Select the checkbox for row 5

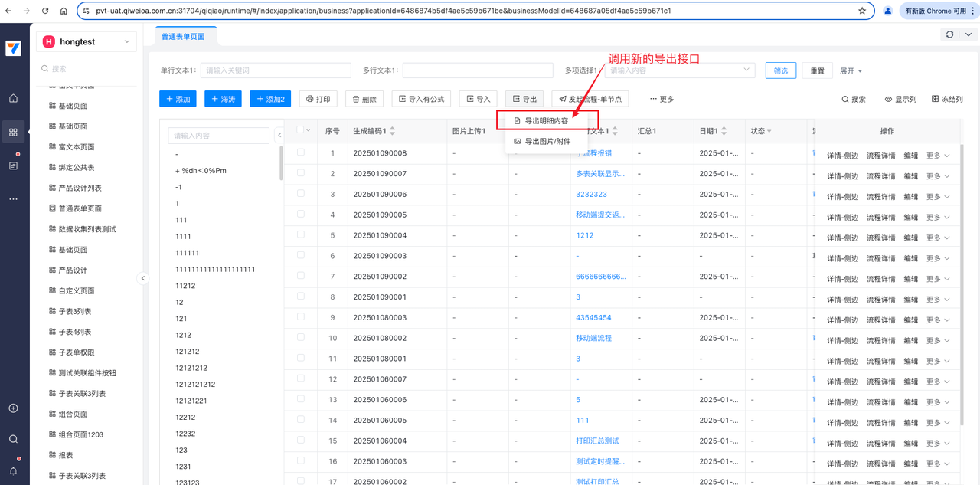pyautogui.click(x=301, y=234)
